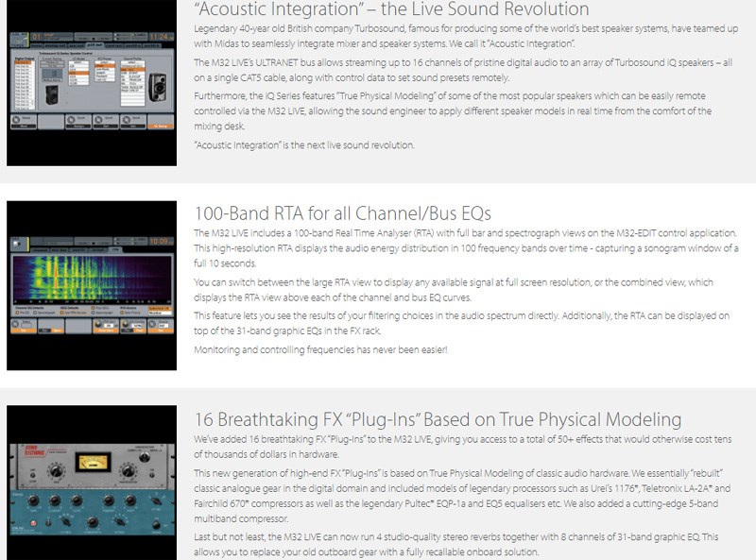Open the Turbosound iQ speaker control screenshot thumbnail
Viewport: 756px width, 560px height.
point(92,83)
